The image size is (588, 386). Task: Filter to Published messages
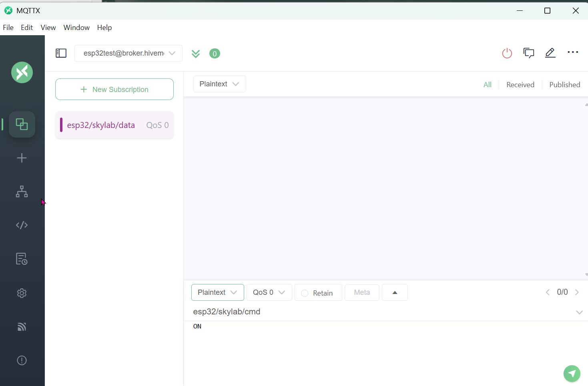(x=565, y=85)
